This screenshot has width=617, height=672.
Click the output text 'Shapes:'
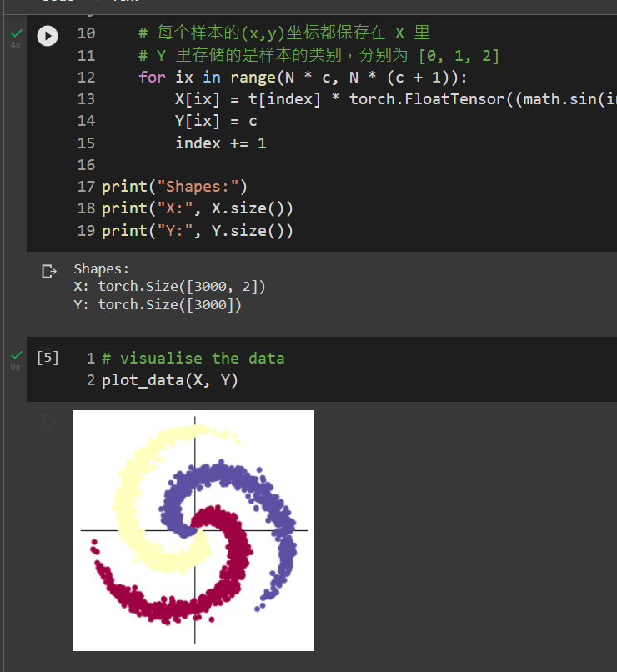click(101, 268)
